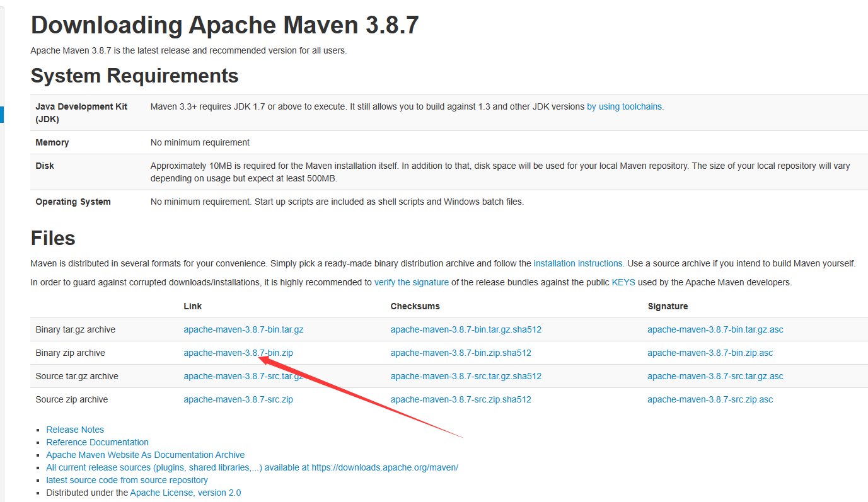868x502 pixels.
Task: Open apache-maven-3.8.7-src.tar.gz.asc signature
Action: (x=715, y=376)
